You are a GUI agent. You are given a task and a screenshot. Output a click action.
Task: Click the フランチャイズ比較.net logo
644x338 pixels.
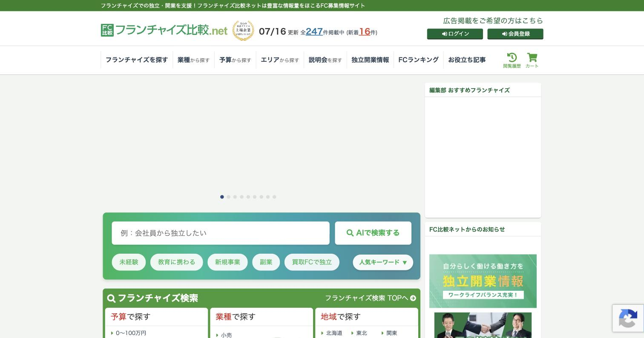[164, 30]
